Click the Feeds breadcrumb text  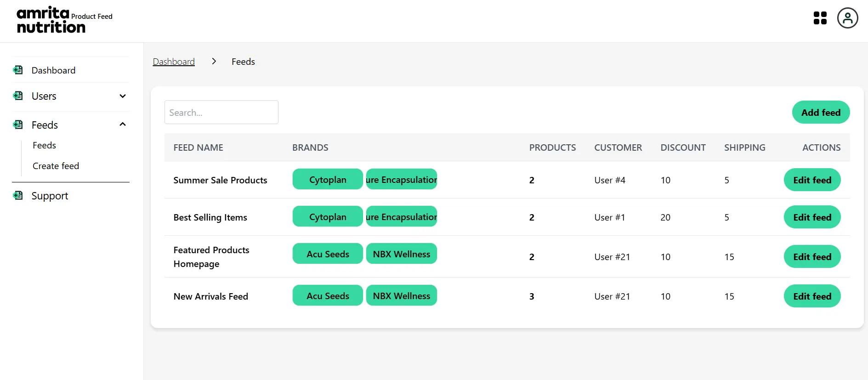[243, 62]
